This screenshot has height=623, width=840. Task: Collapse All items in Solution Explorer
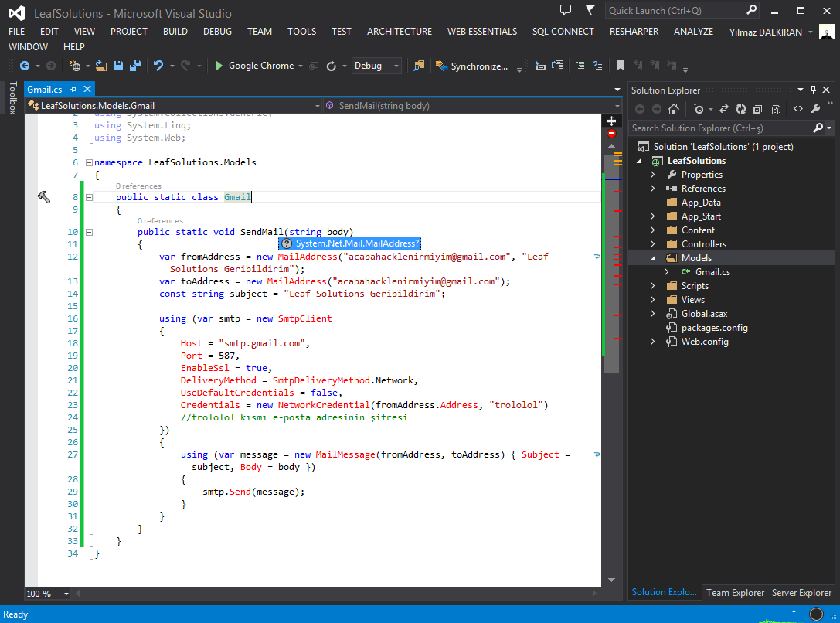point(758,109)
